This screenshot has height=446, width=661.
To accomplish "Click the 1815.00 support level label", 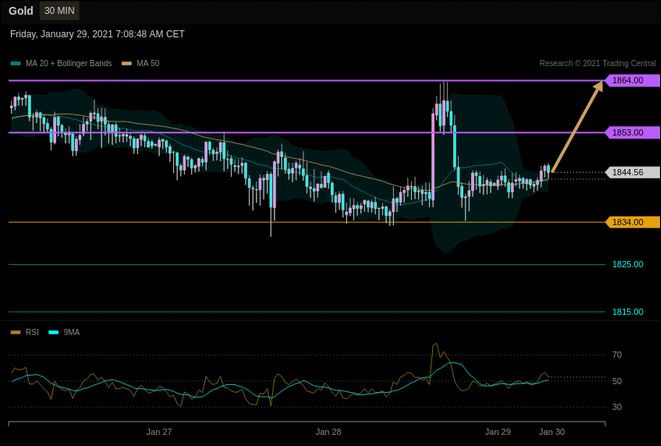I will (x=628, y=312).
